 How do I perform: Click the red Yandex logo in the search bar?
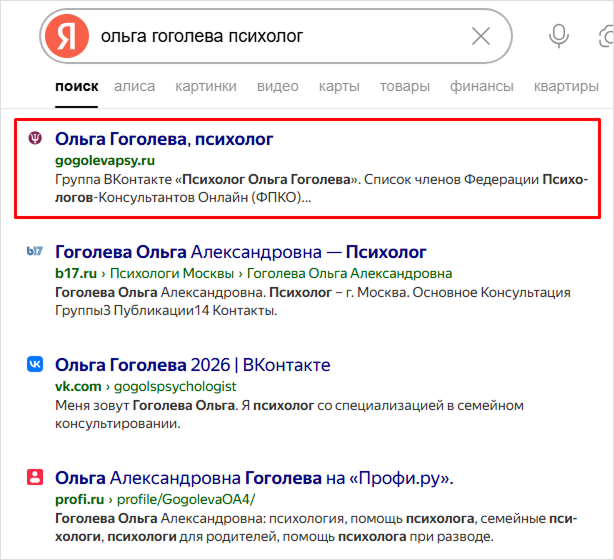click(67, 36)
